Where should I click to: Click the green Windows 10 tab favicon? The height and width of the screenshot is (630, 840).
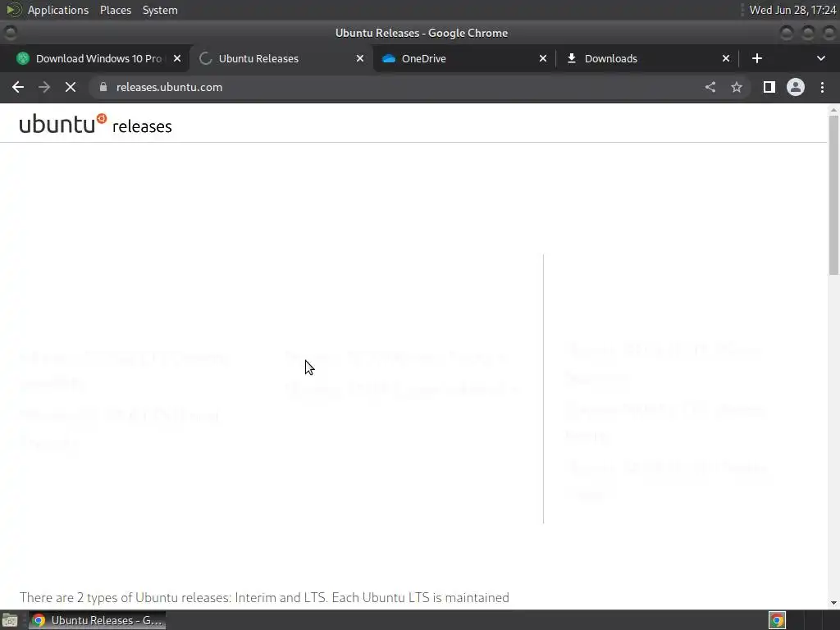pyautogui.click(x=22, y=58)
